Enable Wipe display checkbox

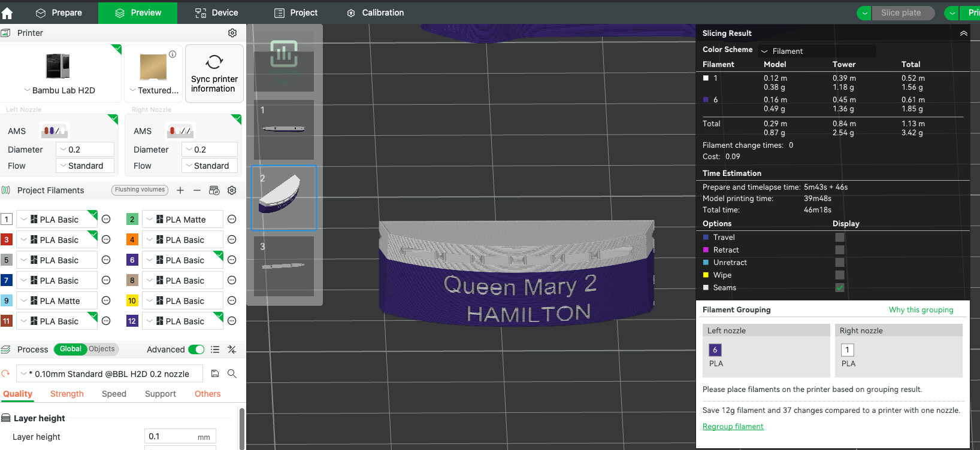coord(840,275)
